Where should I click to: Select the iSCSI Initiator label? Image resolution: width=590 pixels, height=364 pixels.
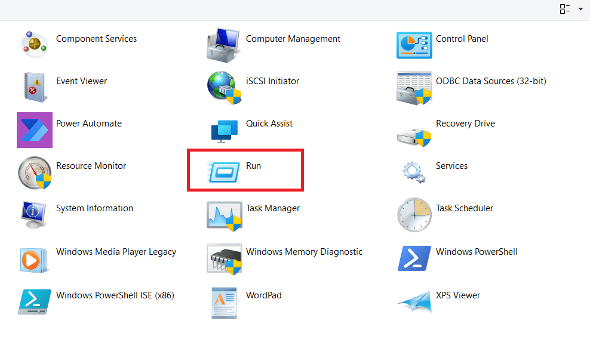click(x=273, y=81)
